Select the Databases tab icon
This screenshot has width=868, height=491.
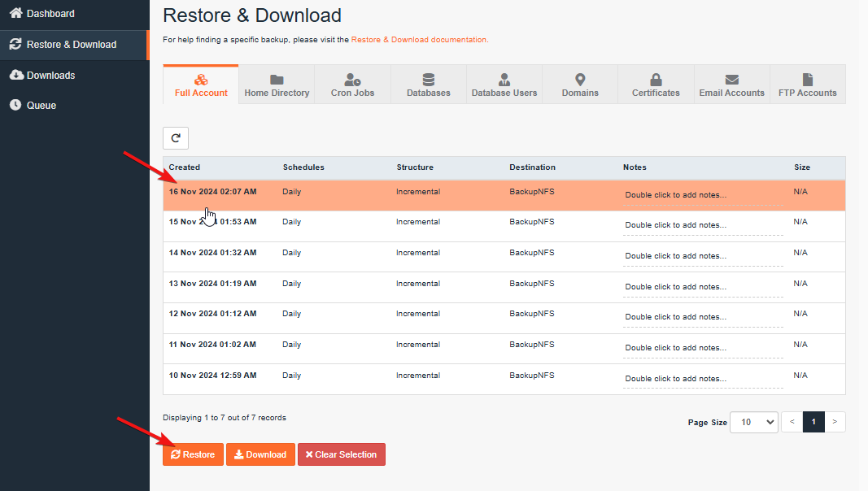point(428,80)
